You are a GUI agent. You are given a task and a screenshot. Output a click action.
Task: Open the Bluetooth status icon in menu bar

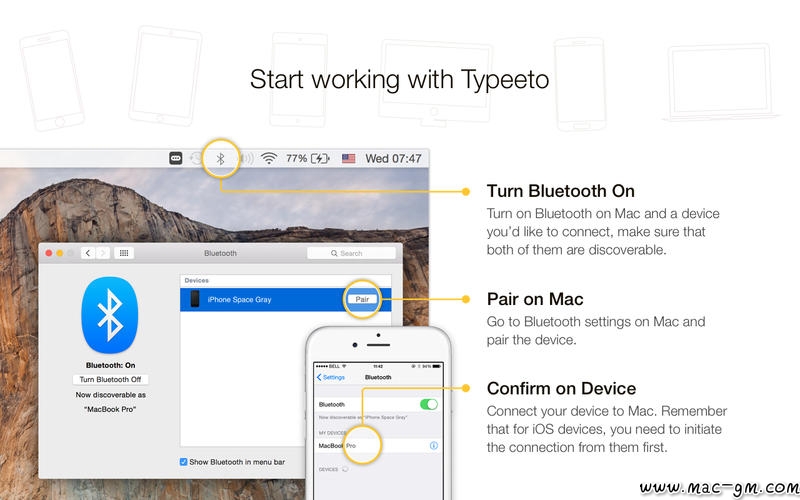[220, 159]
